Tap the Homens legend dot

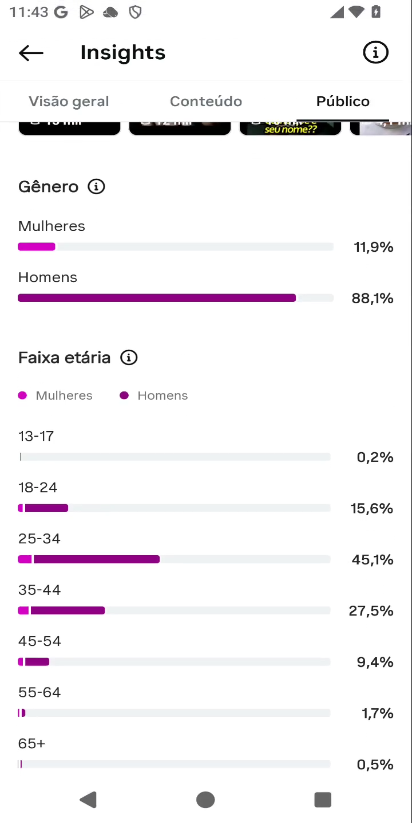click(x=124, y=395)
